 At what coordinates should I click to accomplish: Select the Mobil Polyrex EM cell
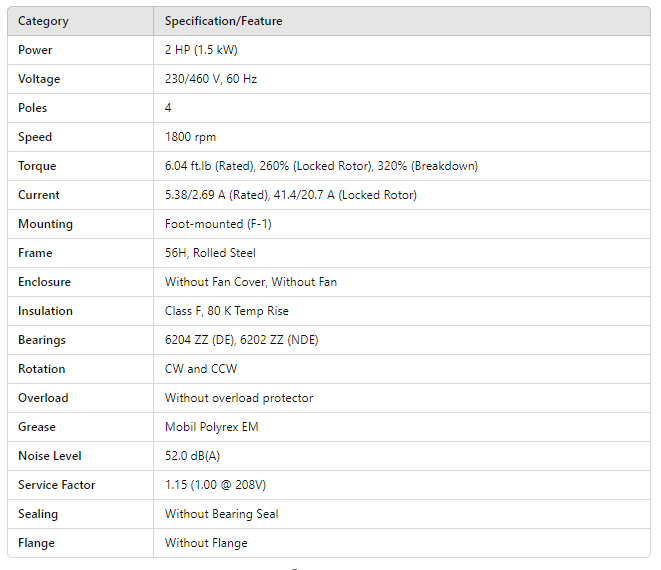(211, 427)
